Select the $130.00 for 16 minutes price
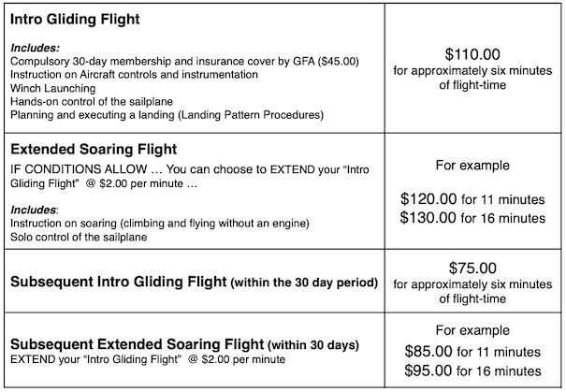566x392 pixels. click(x=472, y=218)
